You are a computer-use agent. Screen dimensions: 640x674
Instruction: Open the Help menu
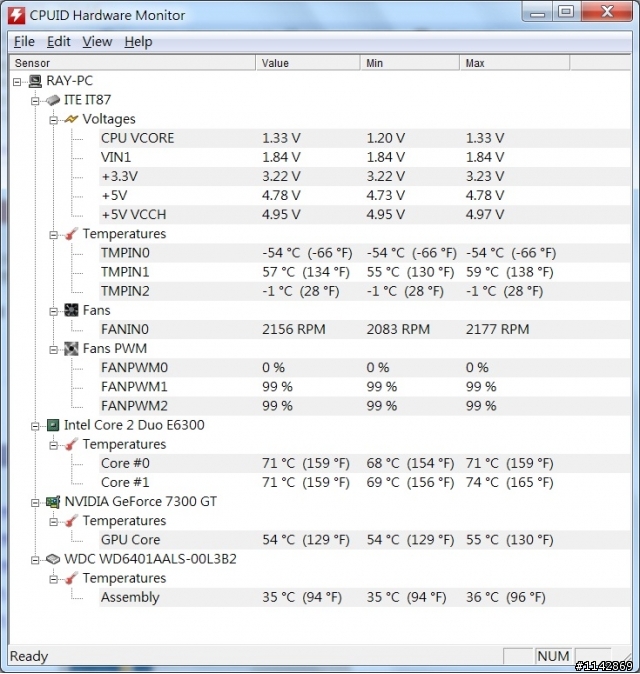[138, 42]
